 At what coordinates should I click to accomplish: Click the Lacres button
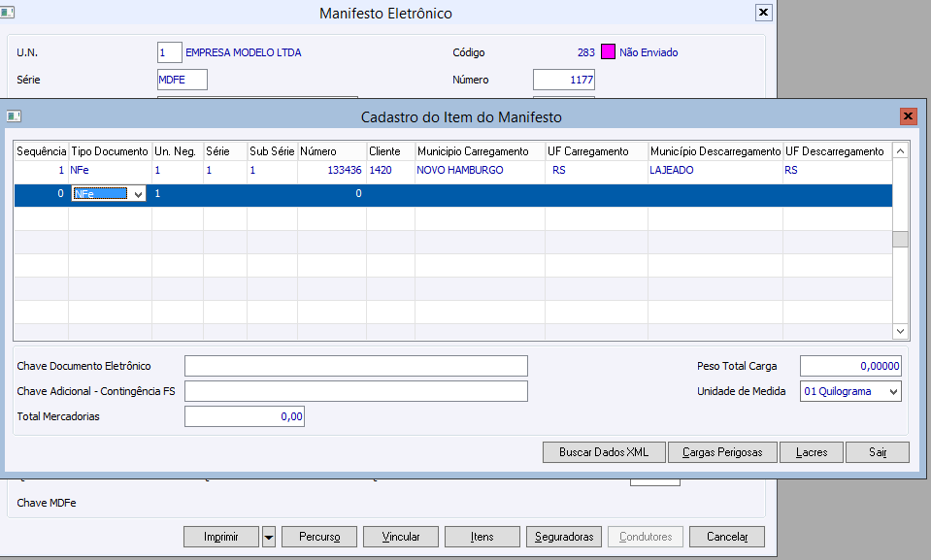tap(812, 452)
